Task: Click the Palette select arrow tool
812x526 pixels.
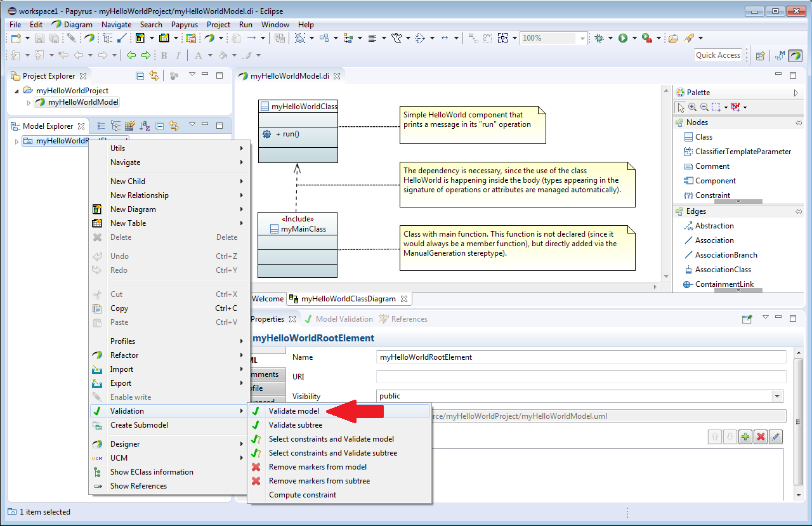Action: tap(680, 107)
